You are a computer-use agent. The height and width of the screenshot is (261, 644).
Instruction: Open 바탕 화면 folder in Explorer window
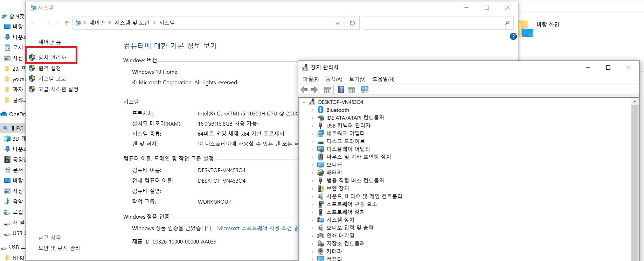(x=548, y=24)
